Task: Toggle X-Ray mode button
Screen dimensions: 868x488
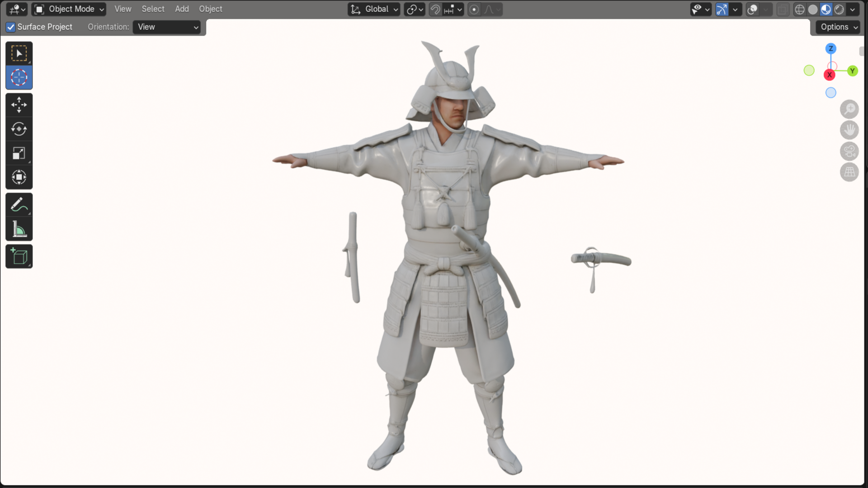Action: click(783, 9)
